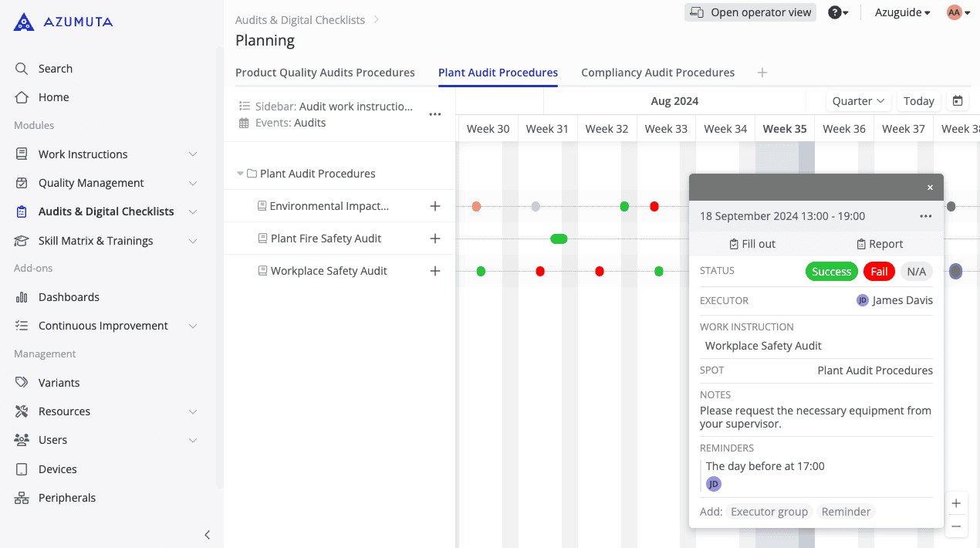This screenshot has width=980, height=548.
Task: Click the Search icon in sidebar
Action: point(22,69)
